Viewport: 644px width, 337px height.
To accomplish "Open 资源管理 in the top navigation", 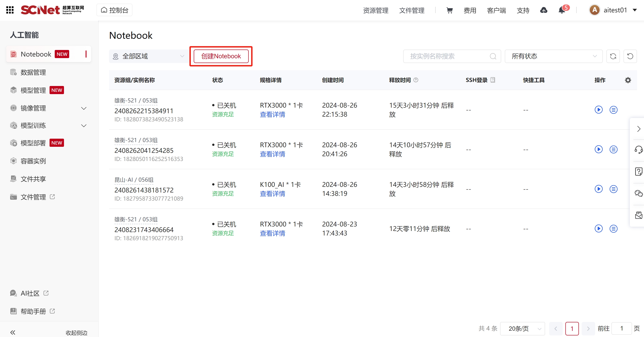I will [375, 10].
